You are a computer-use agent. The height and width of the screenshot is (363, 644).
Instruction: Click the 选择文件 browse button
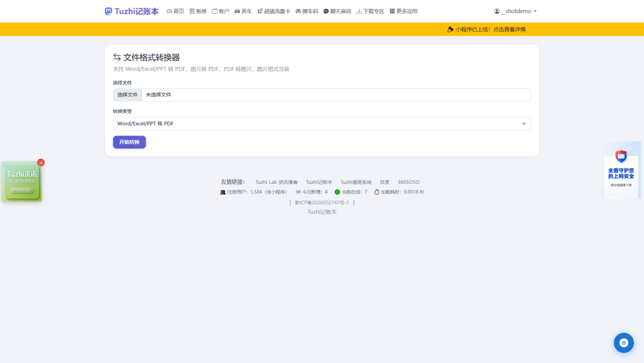click(x=128, y=94)
